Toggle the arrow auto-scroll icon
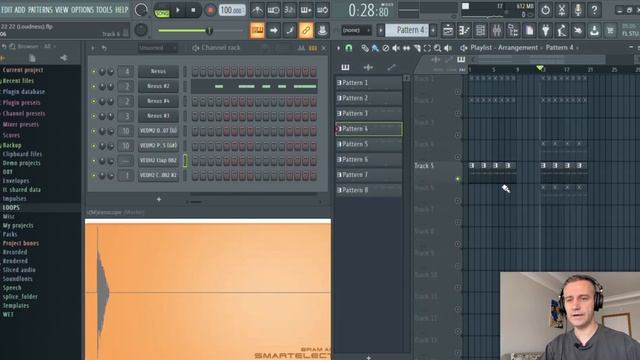The width and height of the screenshot is (640, 360). click(273, 30)
